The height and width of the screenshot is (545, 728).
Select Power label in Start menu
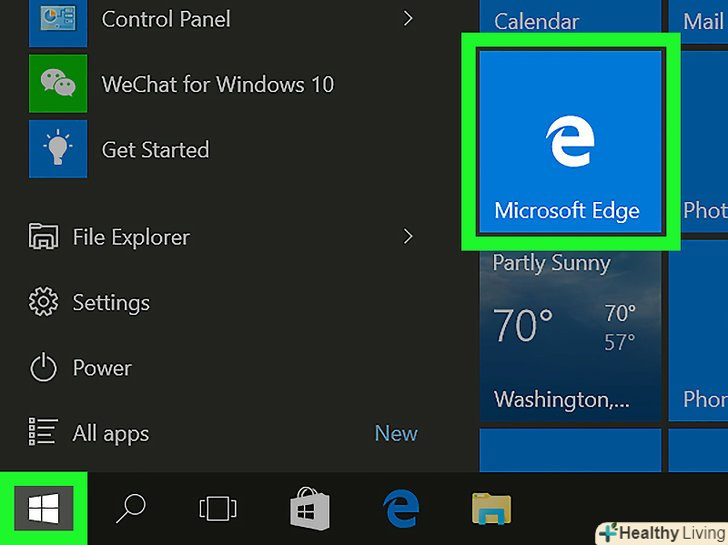(102, 368)
